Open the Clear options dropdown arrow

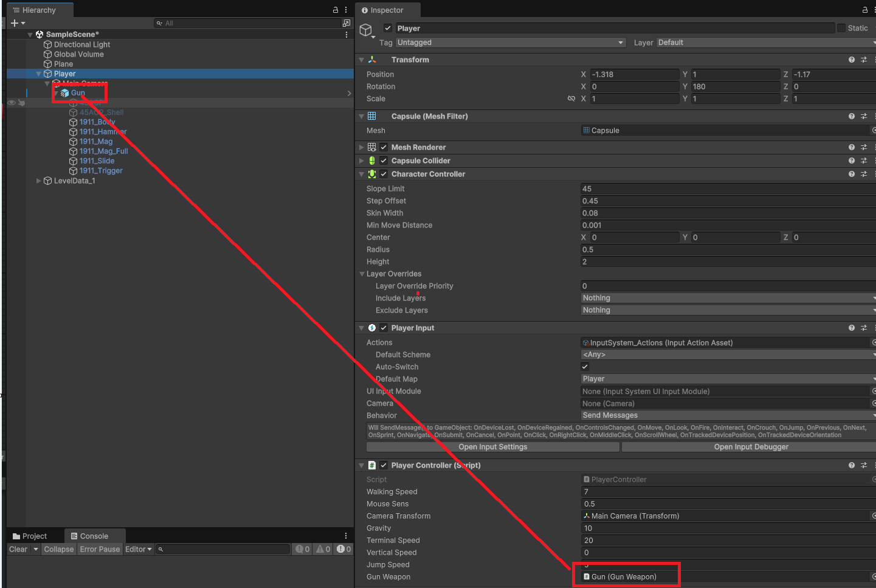click(x=35, y=549)
